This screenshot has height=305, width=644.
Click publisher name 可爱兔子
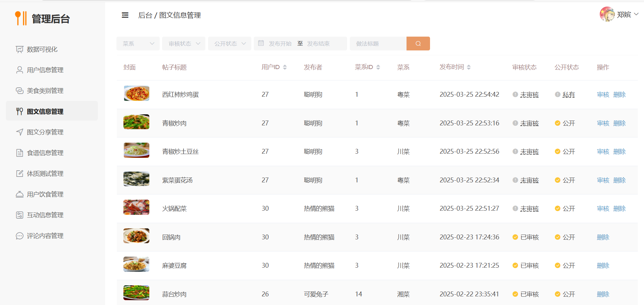316,294
